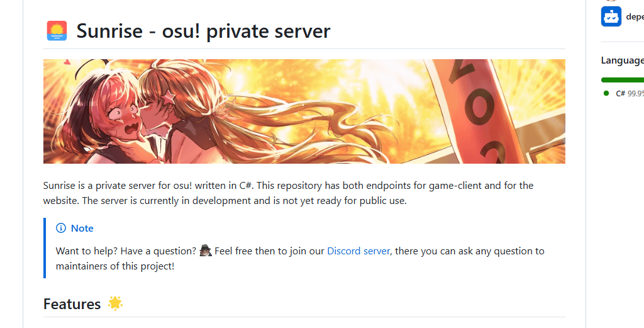
Task: Click the blue "Note" callout label
Action: 82,228
